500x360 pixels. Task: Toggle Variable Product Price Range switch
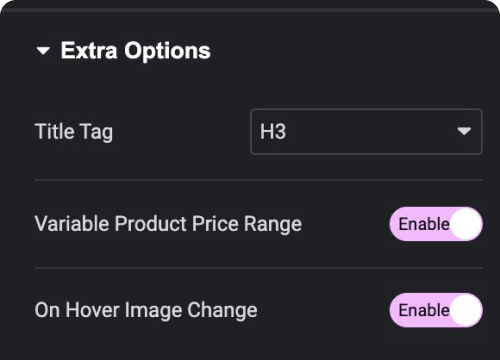(436, 224)
